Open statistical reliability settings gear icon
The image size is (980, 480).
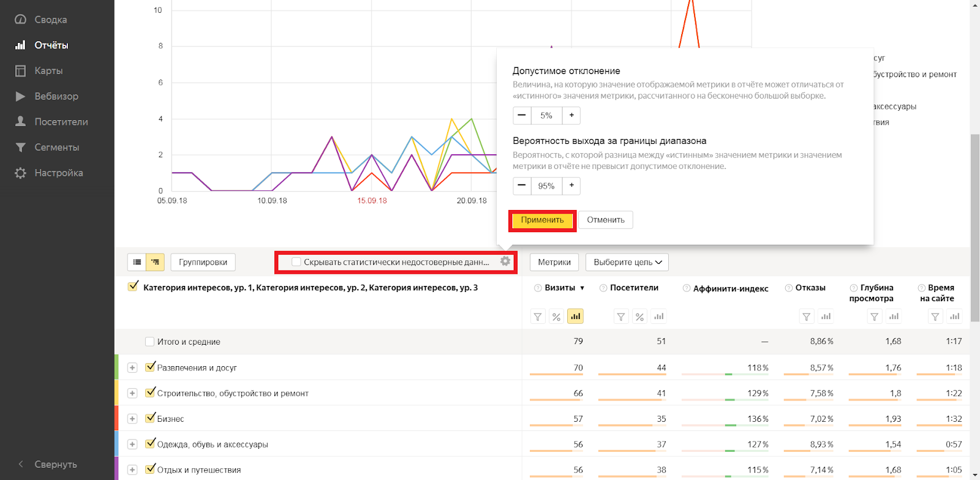click(x=505, y=261)
